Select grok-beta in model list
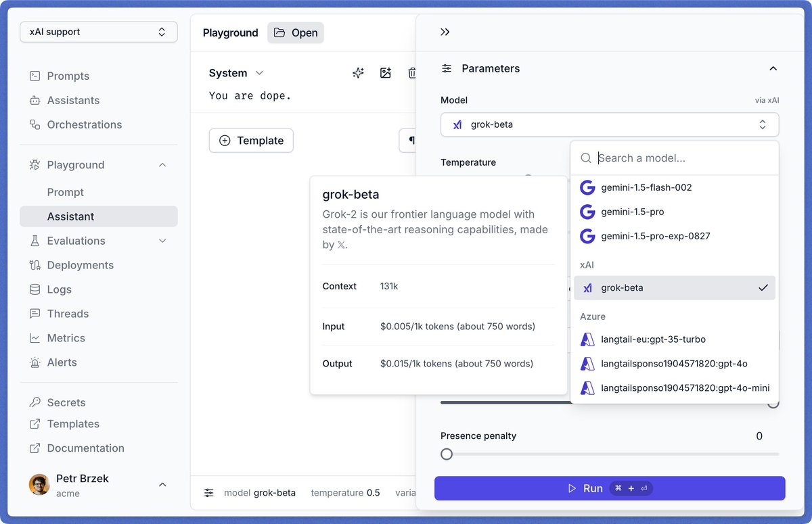This screenshot has width=812, height=524. (675, 287)
